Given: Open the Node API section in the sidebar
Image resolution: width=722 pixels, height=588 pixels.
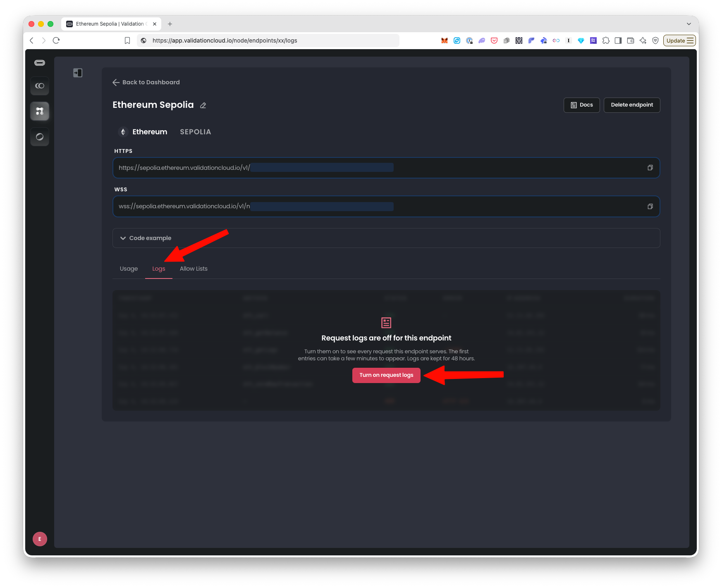Looking at the screenshot, I should pos(40,111).
